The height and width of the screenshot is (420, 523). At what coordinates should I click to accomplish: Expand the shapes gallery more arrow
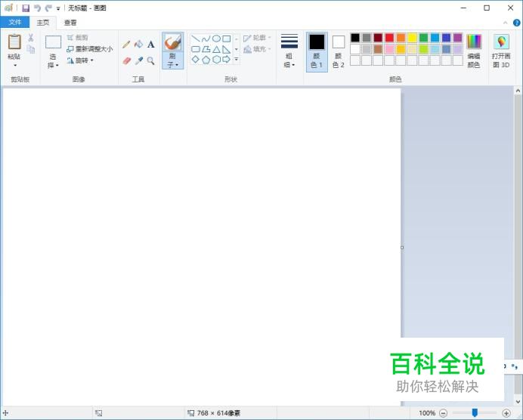(237, 60)
